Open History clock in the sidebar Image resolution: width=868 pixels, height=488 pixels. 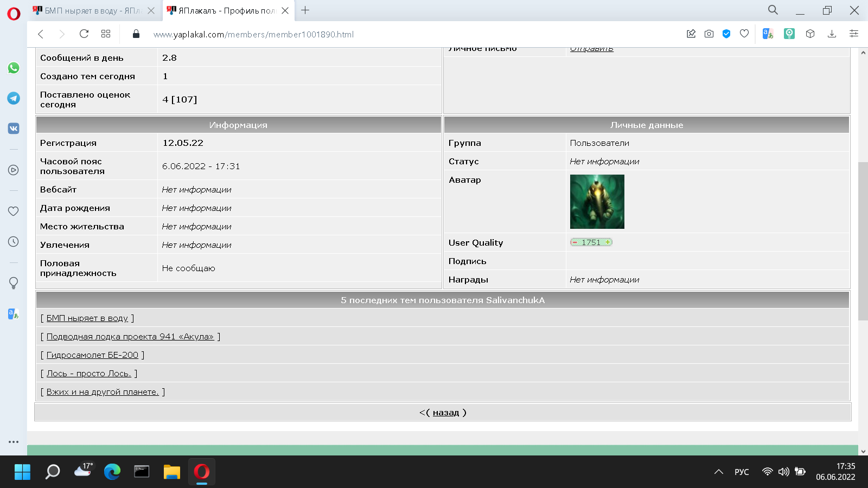(14, 241)
